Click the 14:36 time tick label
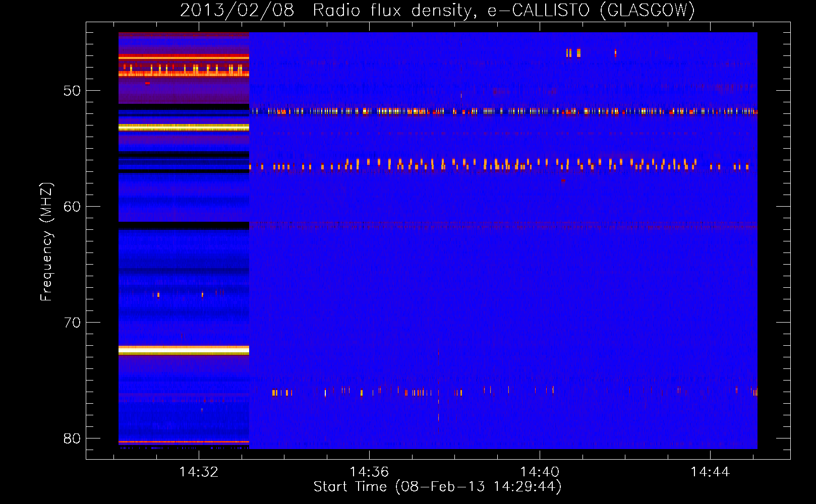 pos(369,472)
